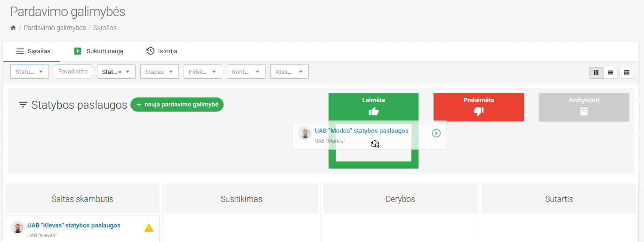
Task: Click the Pavadinimas search input field
Action: point(72,72)
